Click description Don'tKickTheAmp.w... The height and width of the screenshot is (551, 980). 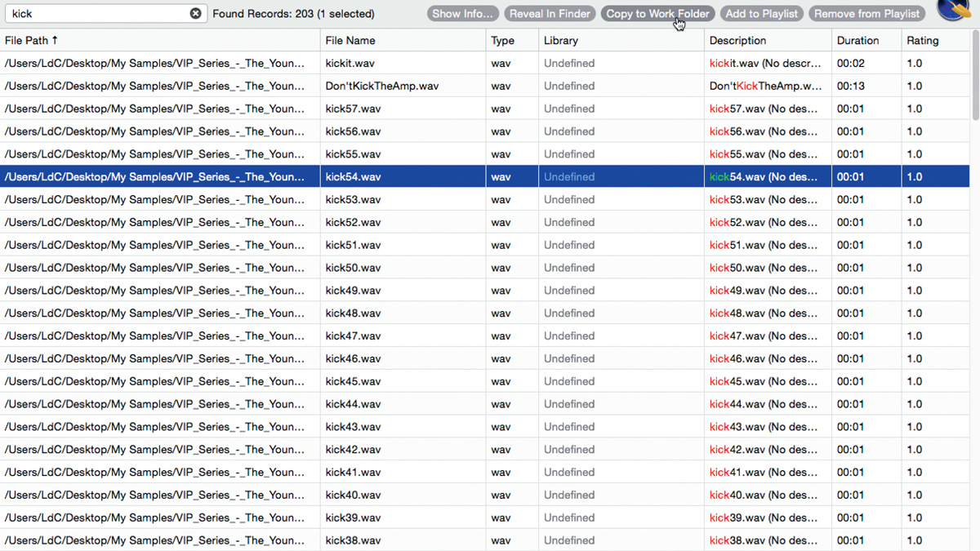(766, 86)
